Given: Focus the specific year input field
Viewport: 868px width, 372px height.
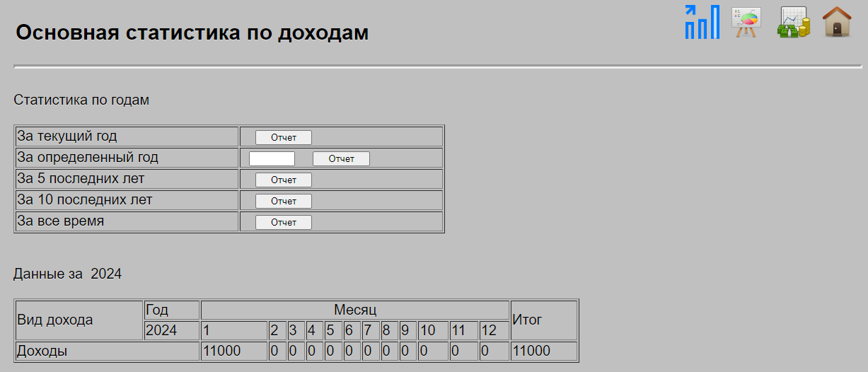Looking at the screenshot, I should click(x=272, y=158).
